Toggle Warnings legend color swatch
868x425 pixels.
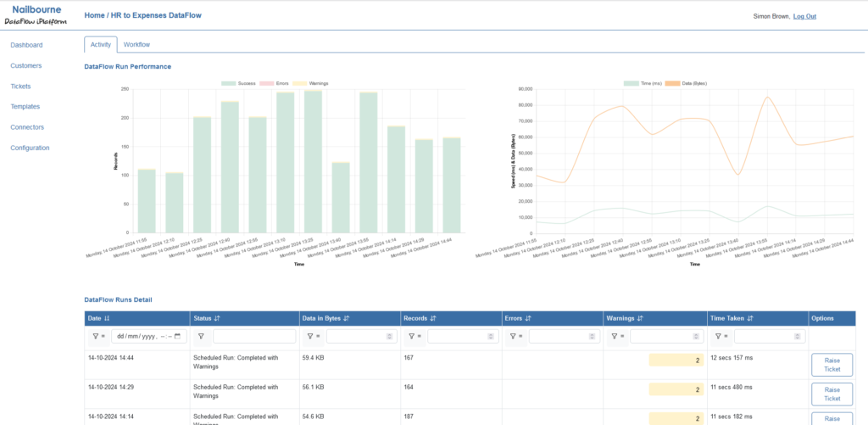click(x=302, y=83)
